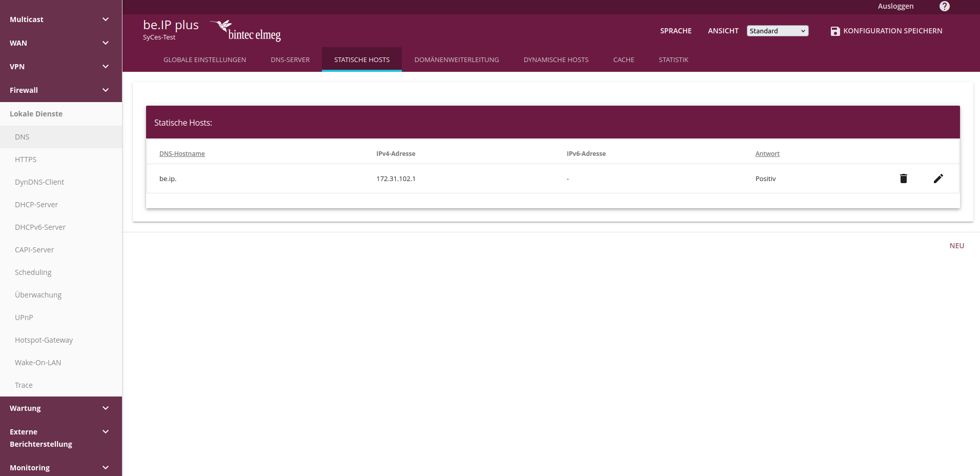The image size is (980, 476).
Task: Click Ausloggen to log out
Action: click(x=895, y=6)
